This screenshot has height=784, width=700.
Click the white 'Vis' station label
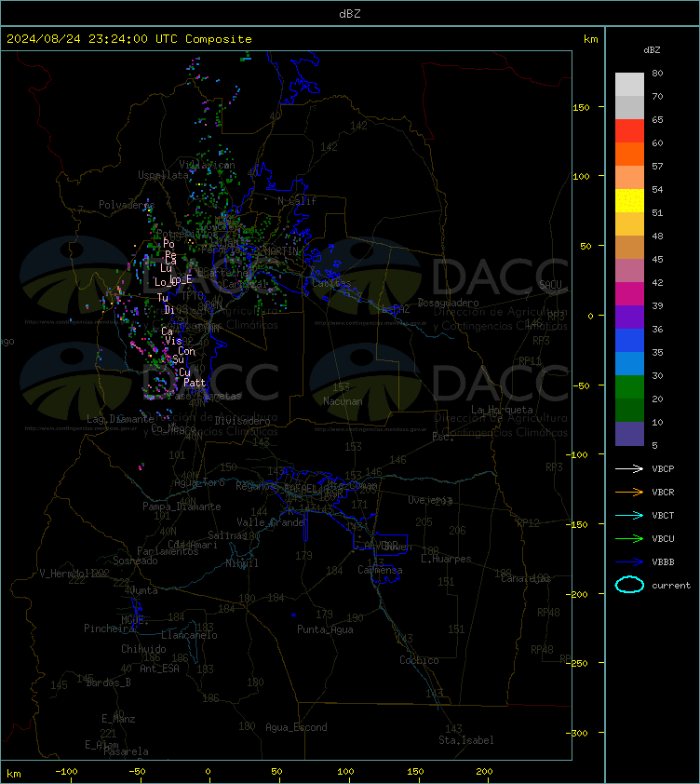click(173, 341)
